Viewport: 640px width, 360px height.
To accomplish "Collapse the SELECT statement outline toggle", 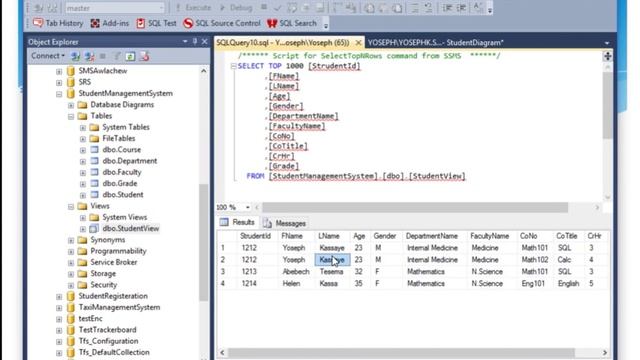I will pos(233,66).
